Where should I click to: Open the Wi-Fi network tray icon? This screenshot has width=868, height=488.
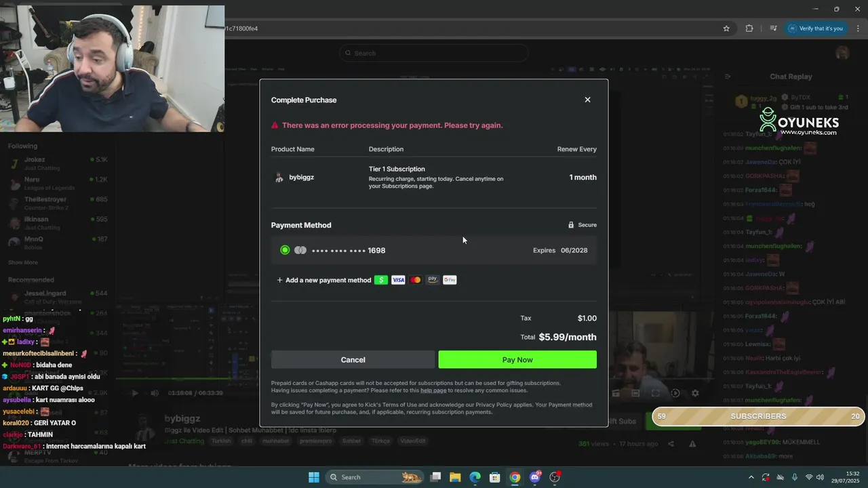coord(808,477)
